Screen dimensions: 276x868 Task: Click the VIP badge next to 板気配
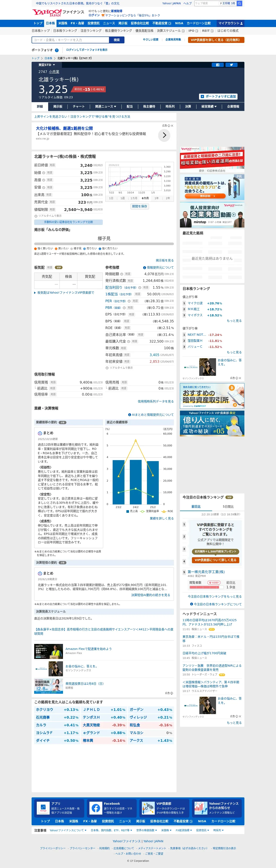point(59,267)
